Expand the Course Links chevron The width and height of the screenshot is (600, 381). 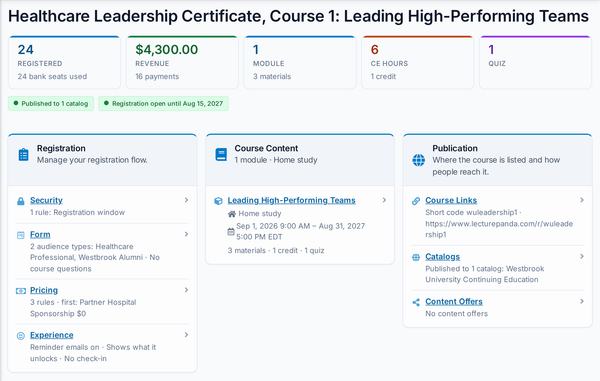[582, 200]
